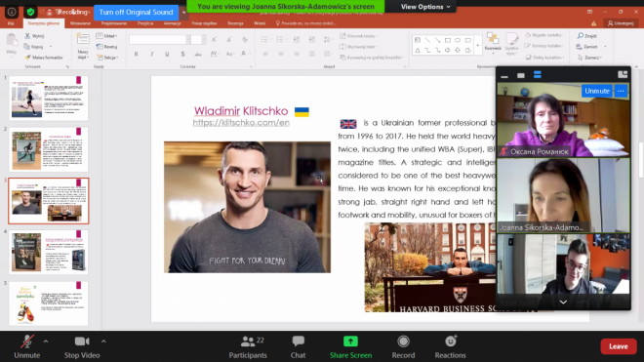The height and width of the screenshot is (362, 644).
Task: Click the clear formatting icon
Action: pos(245,39)
